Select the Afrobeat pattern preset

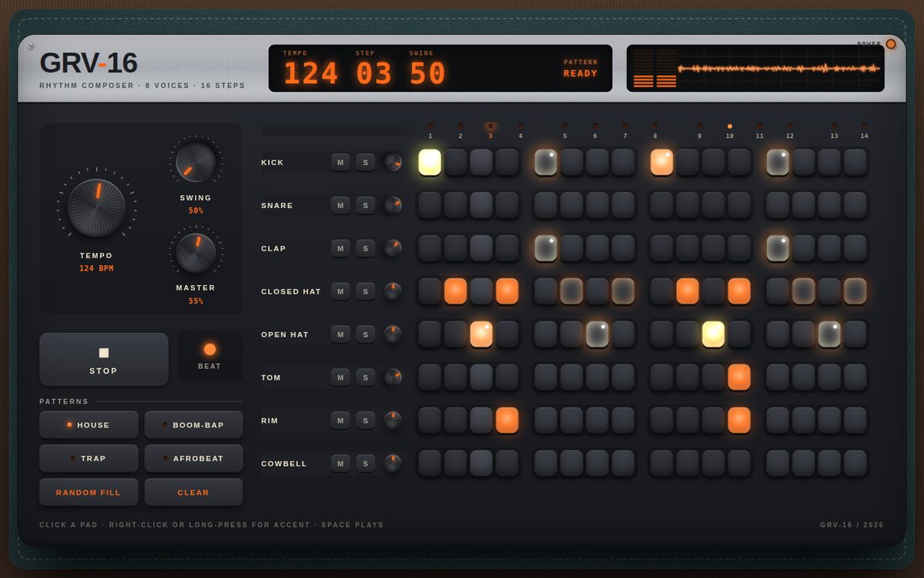click(x=194, y=459)
